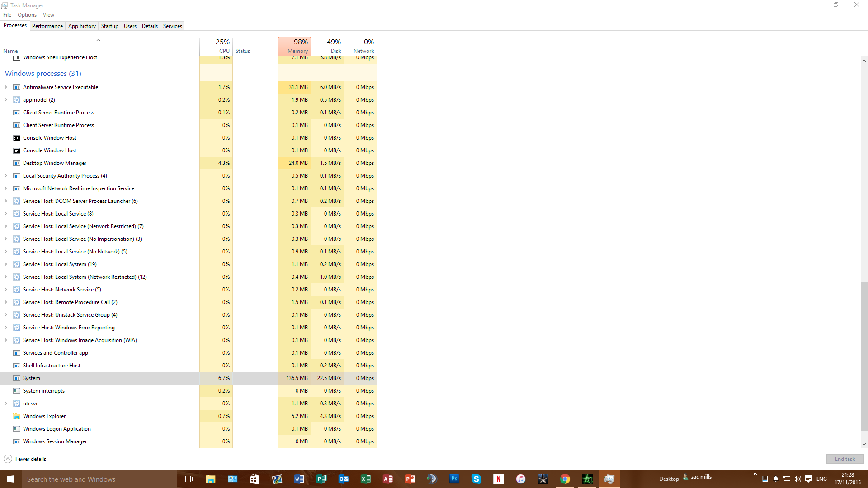Expand Service Host: Local System (19)
The height and width of the screenshot is (488, 868).
[5, 264]
